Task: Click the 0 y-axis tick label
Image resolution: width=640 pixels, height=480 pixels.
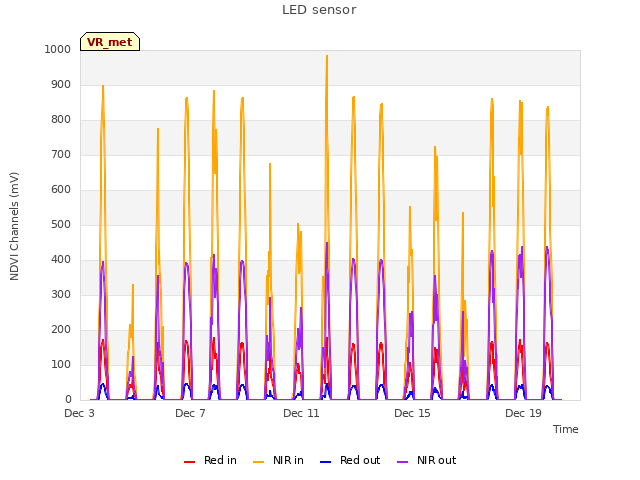Action: point(68,400)
